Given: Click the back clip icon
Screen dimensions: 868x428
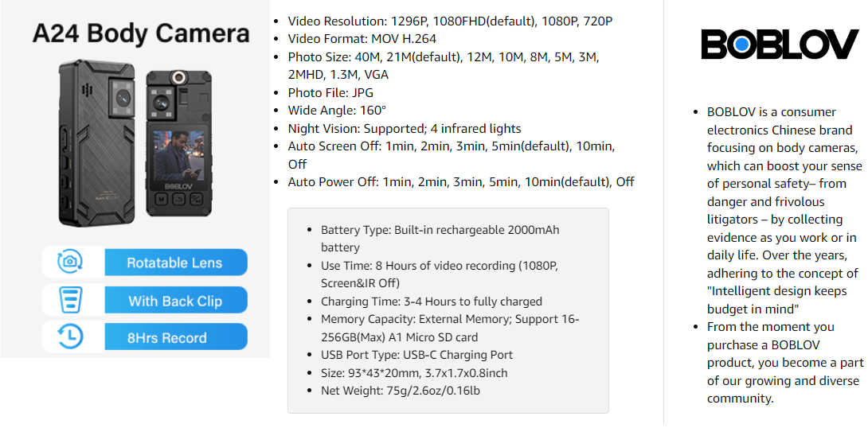Looking at the screenshot, I should 70,300.
